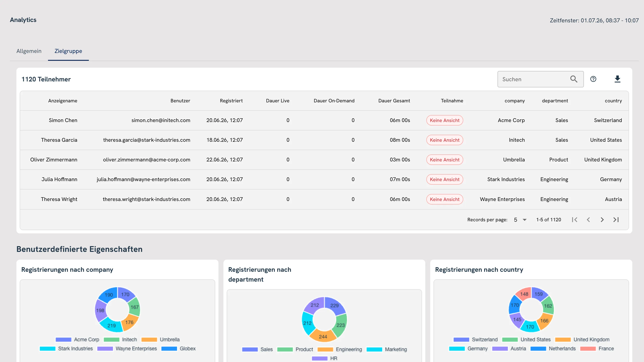
Task: Select the Zielgruppe tab
Action: point(68,51)
